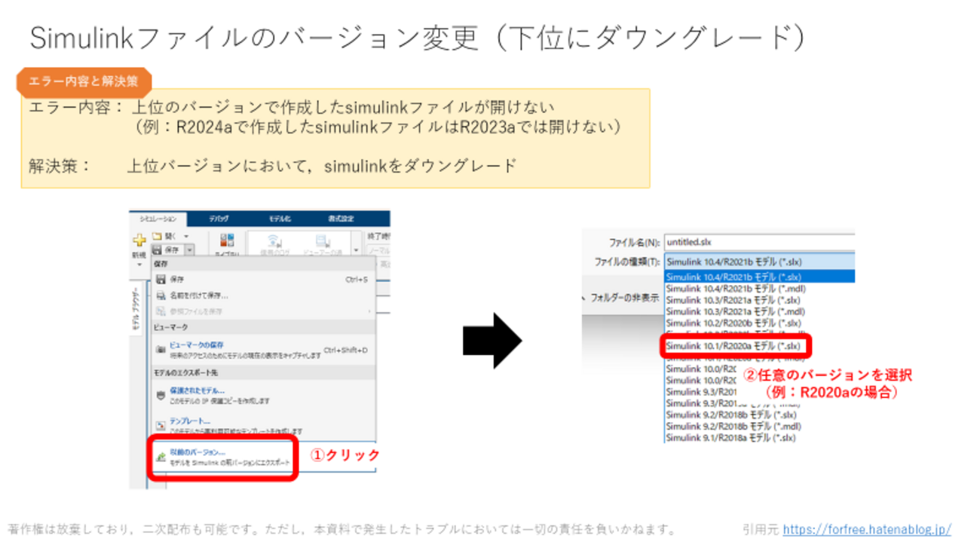
Task: Switch to the シミュレーション tab
Action: [158, 219]
